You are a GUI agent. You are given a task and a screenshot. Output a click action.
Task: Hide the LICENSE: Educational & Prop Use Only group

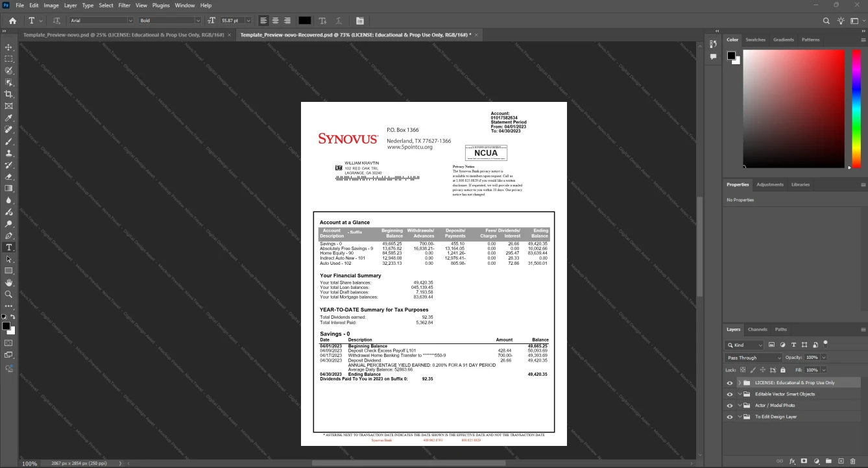[x=730, y=383]
